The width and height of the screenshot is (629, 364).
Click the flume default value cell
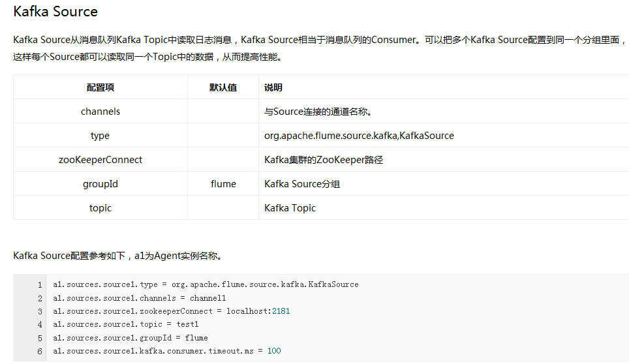point(223,184)
